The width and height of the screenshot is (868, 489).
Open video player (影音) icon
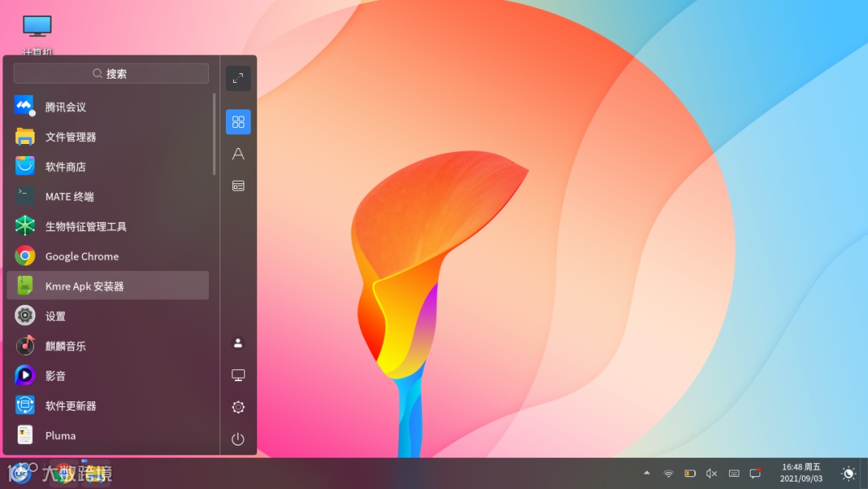[x=24, y=376]
